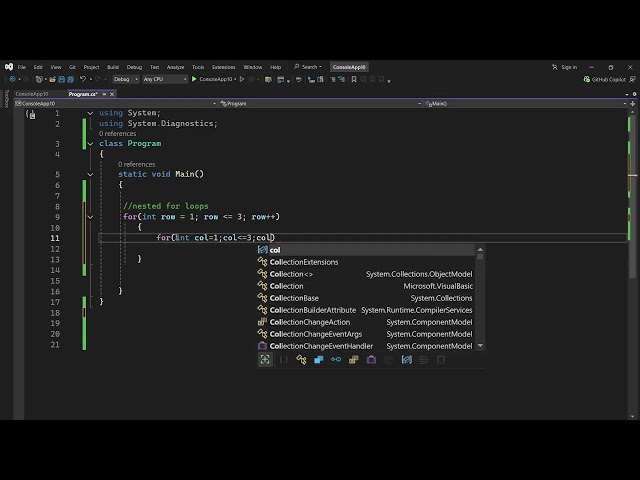Toggle the keywords filter in IntelliSense bar
This screenshot has height=480, width=640.
click(x=424, y=360)
